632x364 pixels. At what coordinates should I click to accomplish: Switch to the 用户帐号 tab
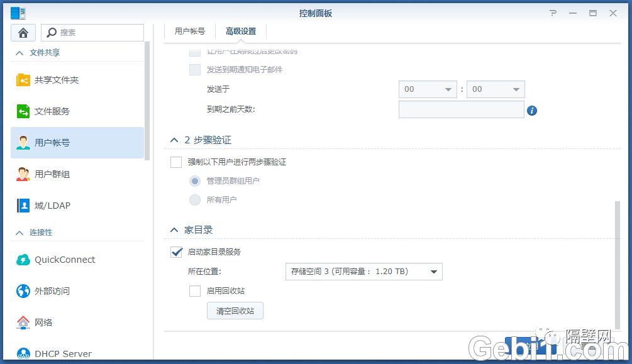click(190, 31)
